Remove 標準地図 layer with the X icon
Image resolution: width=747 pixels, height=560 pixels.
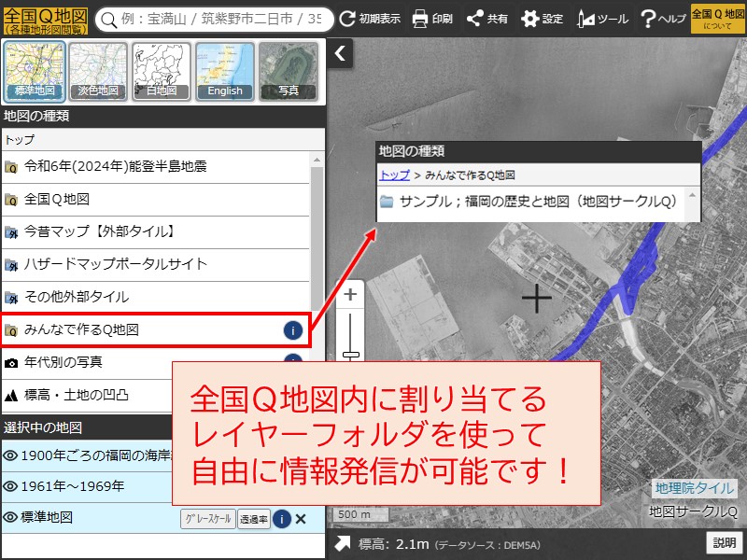pyautogui.click(x=301, y=519)
